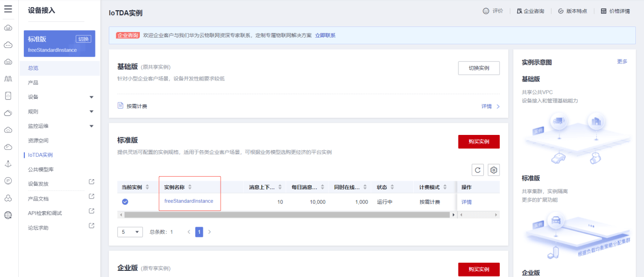Refresh the standard instance table

pos(478,170)
